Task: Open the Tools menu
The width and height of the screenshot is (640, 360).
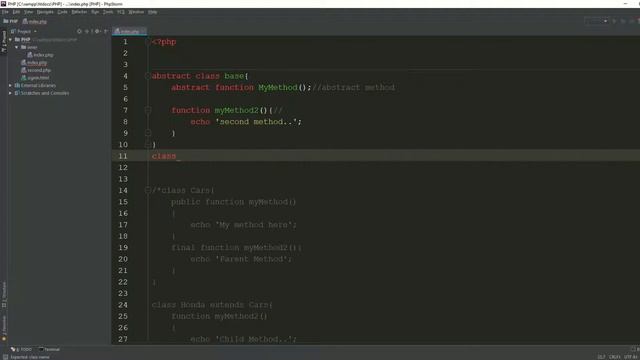Action: (x=108, y=12)
